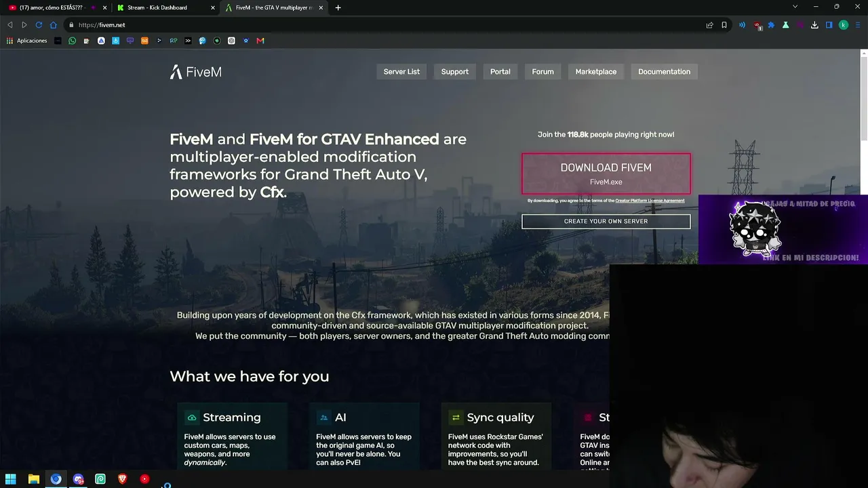
Task: Toggle the browser side panel icon
Action: [829, 25]
